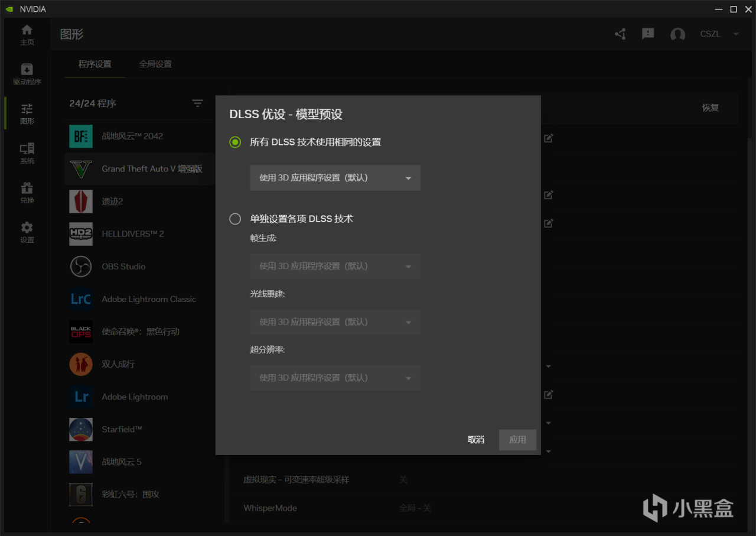The image size is (756, 536).
Task: Open the feedback speech-bubble icon
Action: pyautogui.click(x=648, y=34)
